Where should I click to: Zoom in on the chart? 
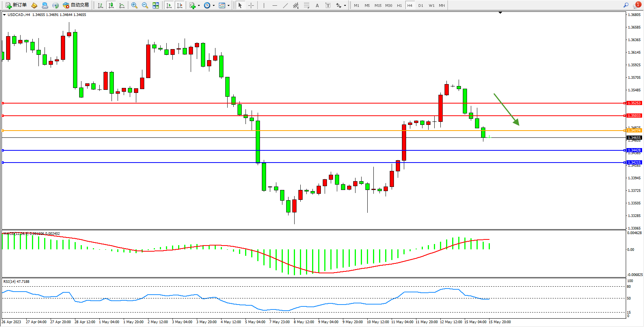(134, 5)
